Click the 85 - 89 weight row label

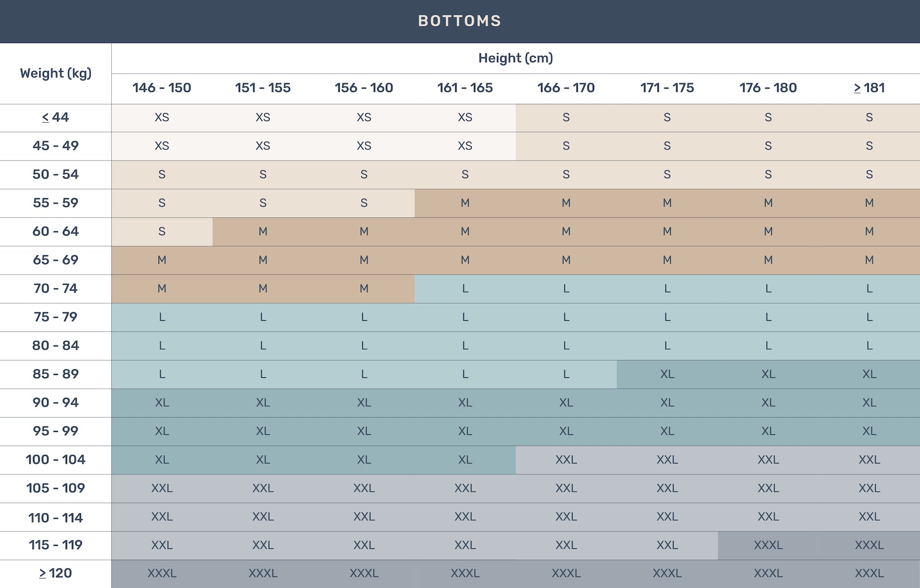point(56,374)
